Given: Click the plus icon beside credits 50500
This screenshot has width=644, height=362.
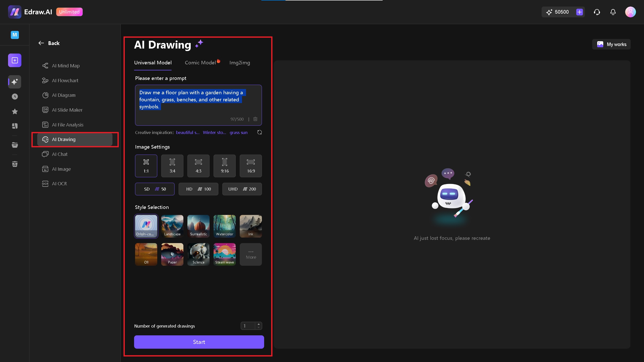Looking at the screenshot, I should [x=580, y=12].
